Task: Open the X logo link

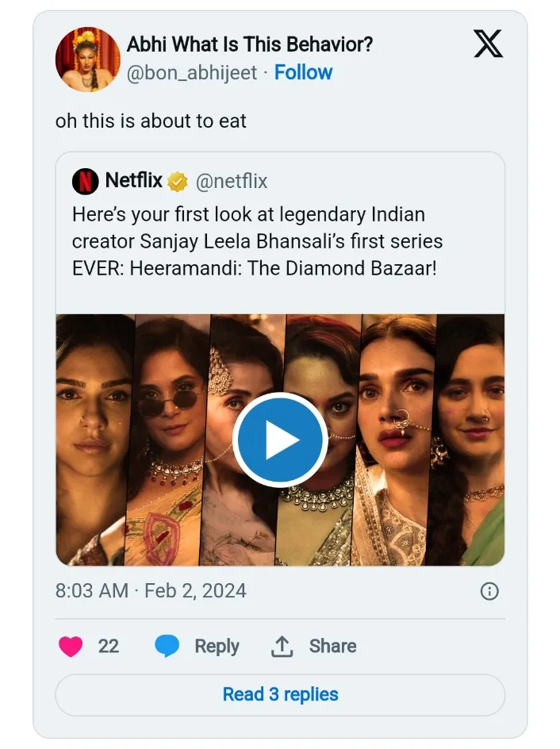Action: pyautogui.click(x=488, y=44)
